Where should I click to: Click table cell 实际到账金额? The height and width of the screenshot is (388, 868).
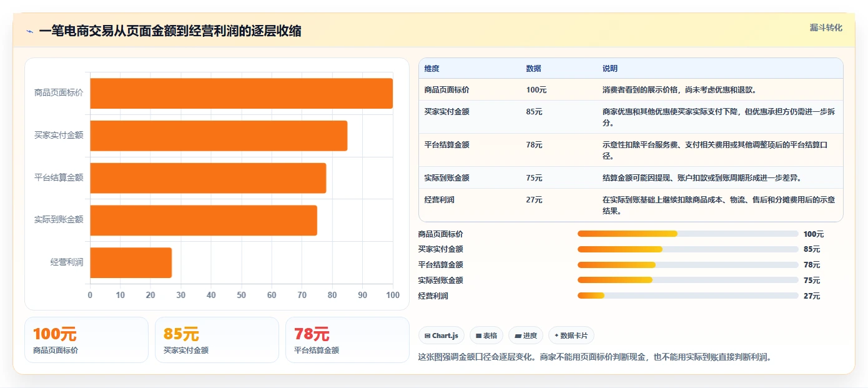click(x=446, y=178)
